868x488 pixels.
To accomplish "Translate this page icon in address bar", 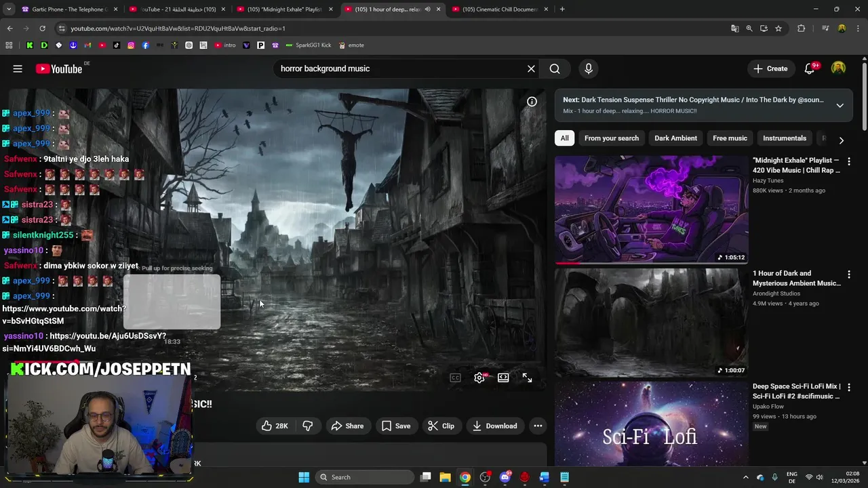I will coord(735,28).
